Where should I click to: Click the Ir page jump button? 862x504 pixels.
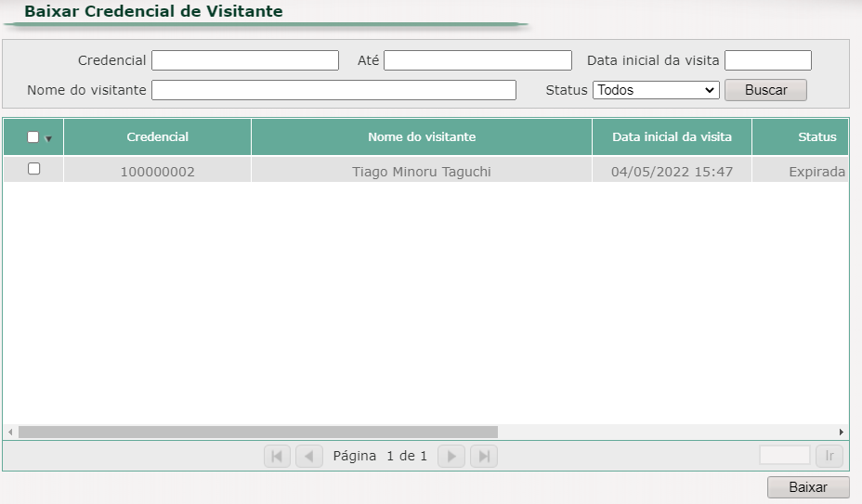pyautogui.click(x=829, y=456)
